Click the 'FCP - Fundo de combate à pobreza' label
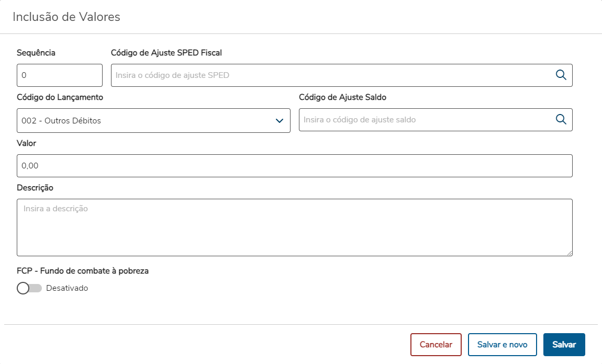This screenshot has width=602, height=364. click(x=83, y=271)
